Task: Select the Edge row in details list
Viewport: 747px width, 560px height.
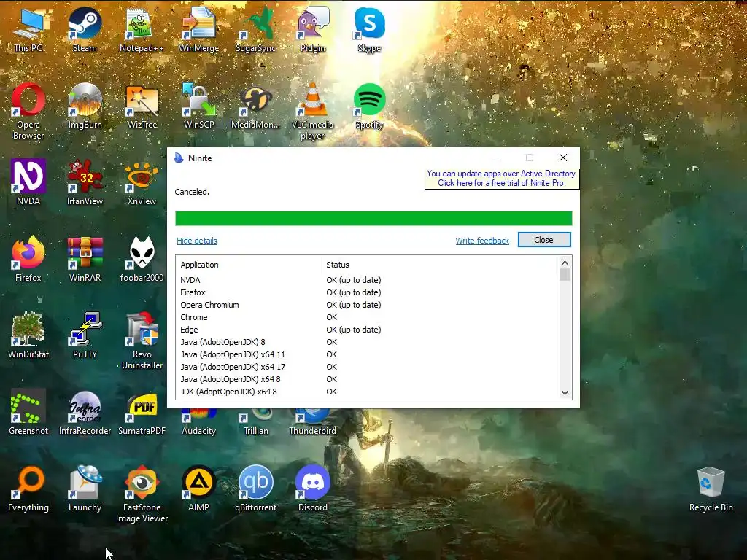Action: coord(367,330)
